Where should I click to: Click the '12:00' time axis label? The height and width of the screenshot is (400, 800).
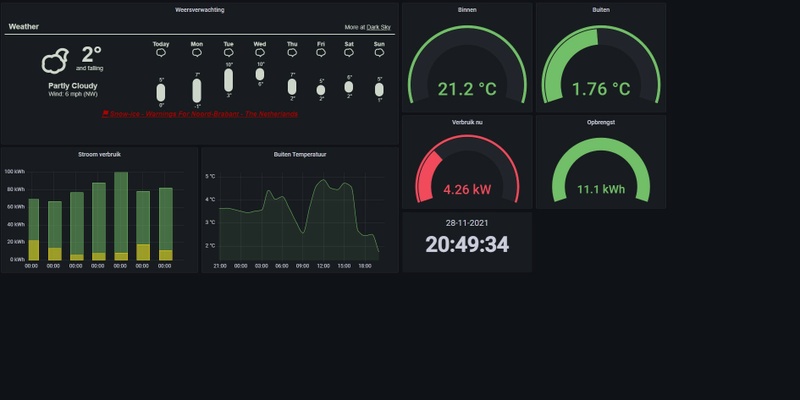(323, 266)
